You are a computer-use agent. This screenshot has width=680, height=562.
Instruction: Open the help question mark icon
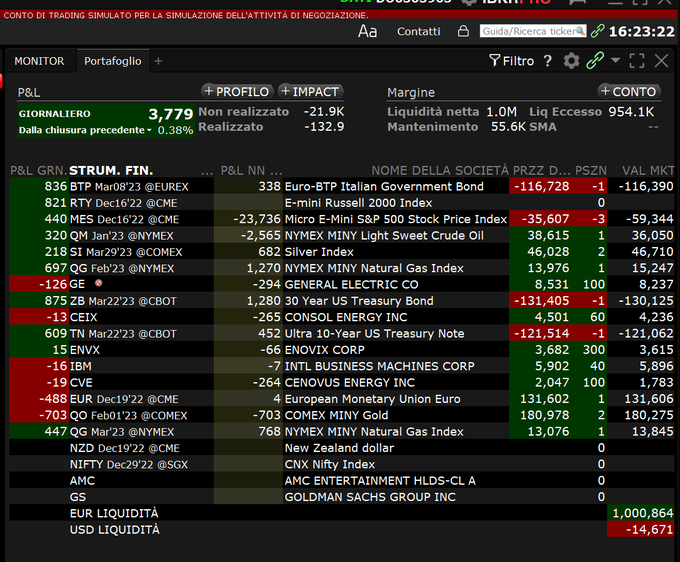click(548, 61)
